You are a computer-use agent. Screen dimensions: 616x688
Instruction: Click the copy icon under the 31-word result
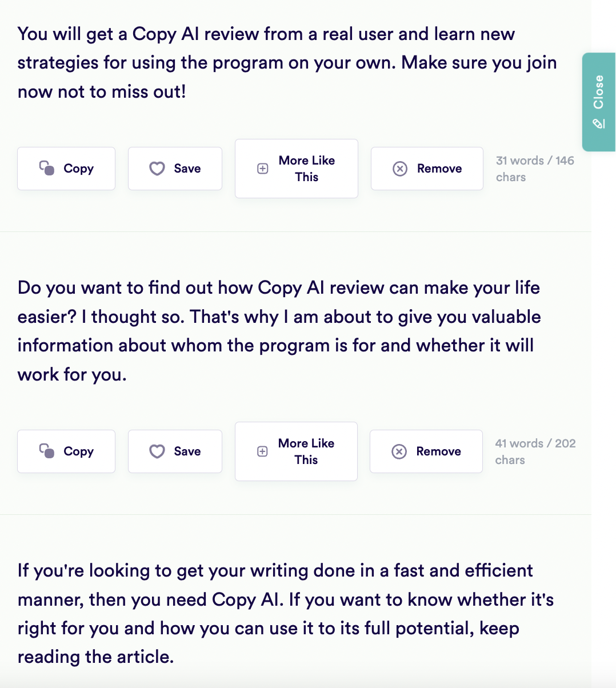click(47, 168)
